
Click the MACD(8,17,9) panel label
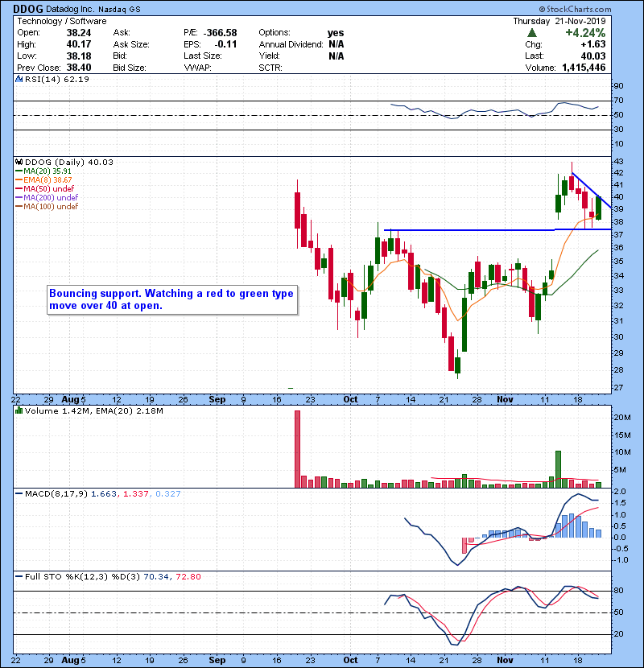[56, 494]
